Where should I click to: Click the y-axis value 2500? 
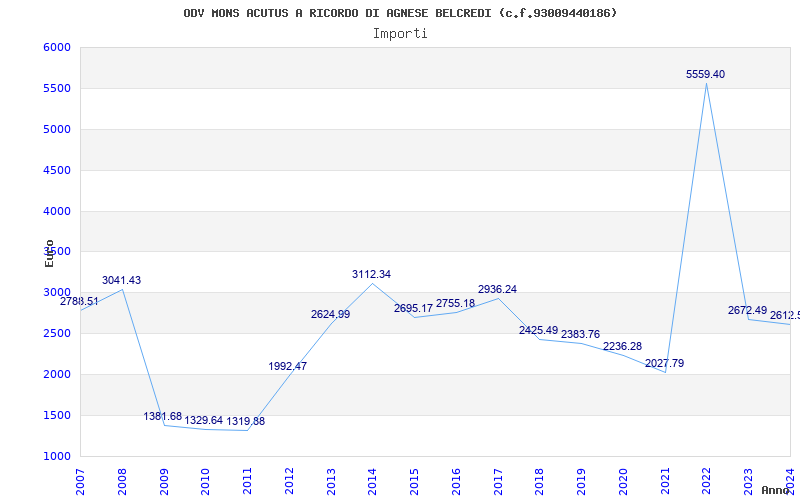coord(57,334)
